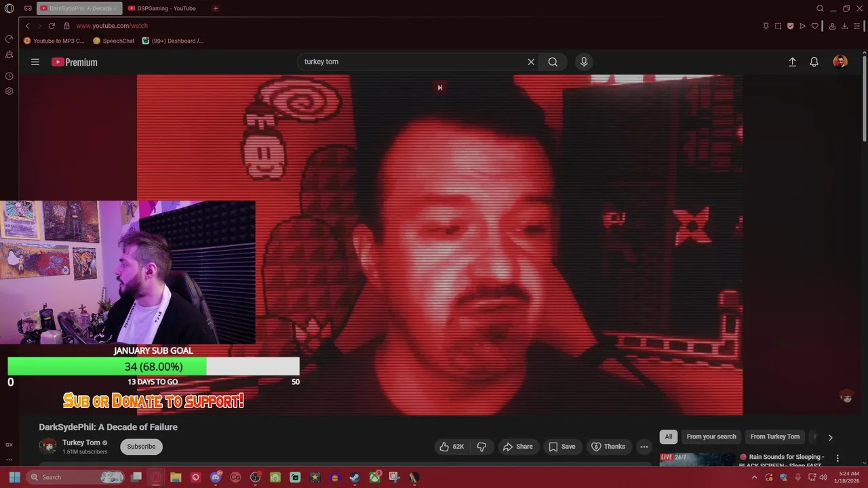Viewport: 868px width, 488px height.
Task: Open the SpeechChat bookmark
Action: tap(113, 41)
